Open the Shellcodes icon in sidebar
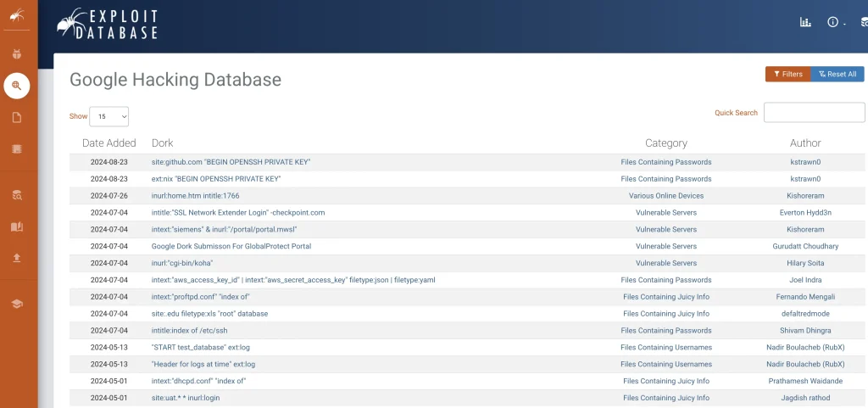Image resolution: width=868 pixels, height=408 pixels. coord(16,148)
